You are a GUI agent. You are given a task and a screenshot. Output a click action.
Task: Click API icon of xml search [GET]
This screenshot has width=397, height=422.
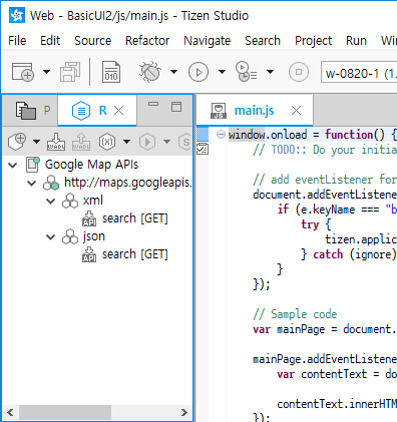[89, 219]
